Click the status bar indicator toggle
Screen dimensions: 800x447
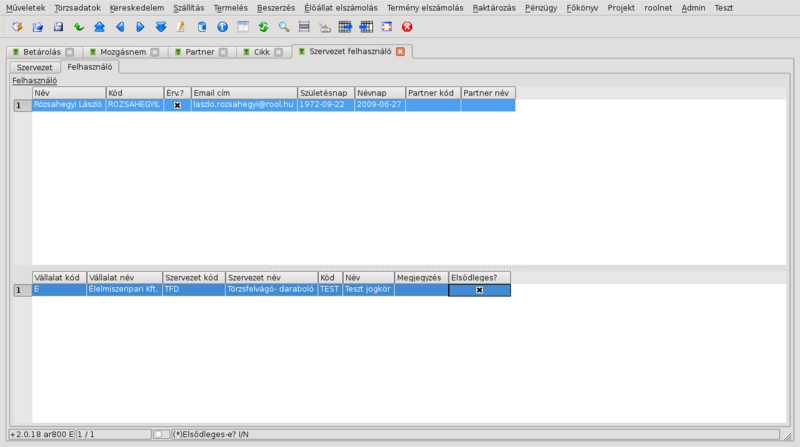click(x=160, y=434)
